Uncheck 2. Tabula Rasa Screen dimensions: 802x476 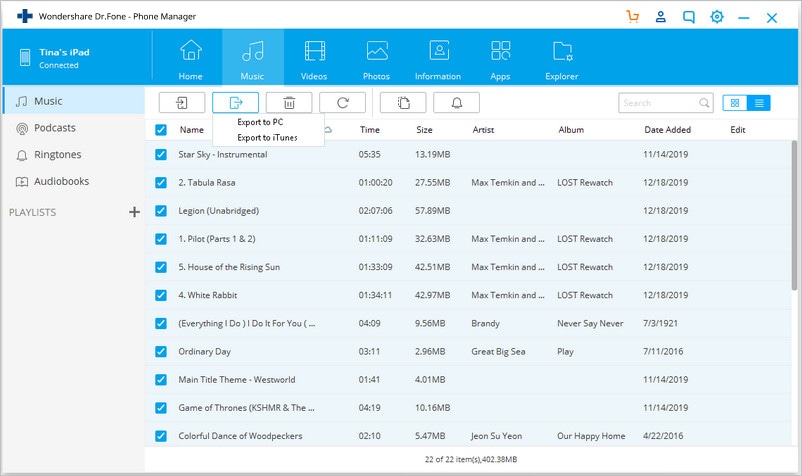click(161, 183)
